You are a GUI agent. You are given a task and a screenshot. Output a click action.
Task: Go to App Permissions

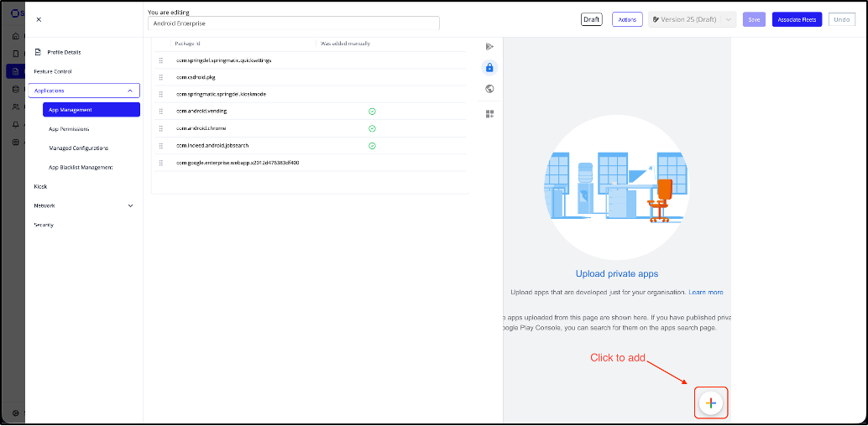tap(69, 129)
